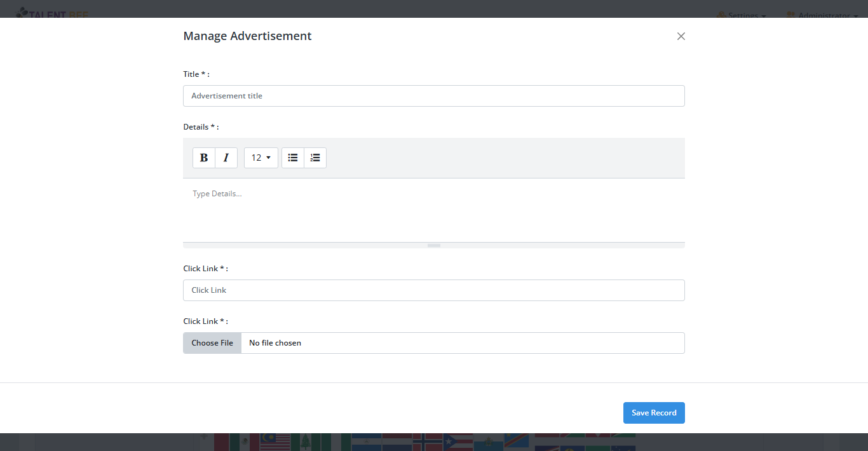Select the Puerto Rico flag thumbnail

pyautogui.click(x=458, y=442)
